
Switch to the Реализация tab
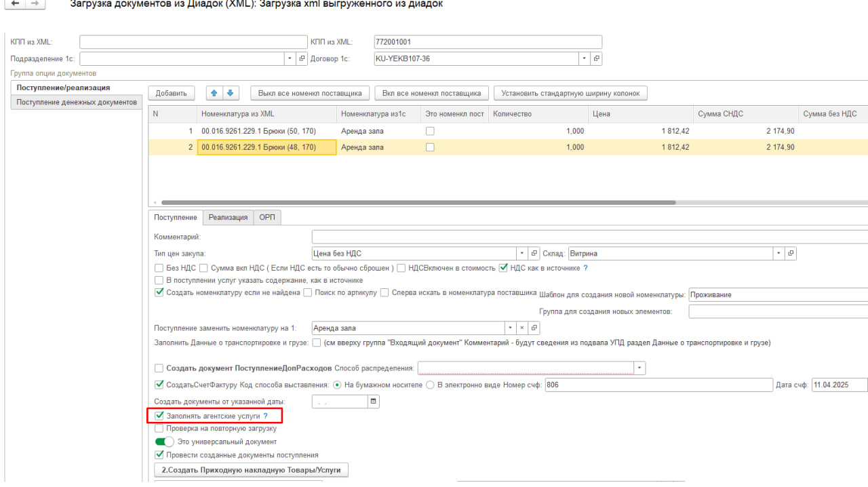[x=228, y=218]
